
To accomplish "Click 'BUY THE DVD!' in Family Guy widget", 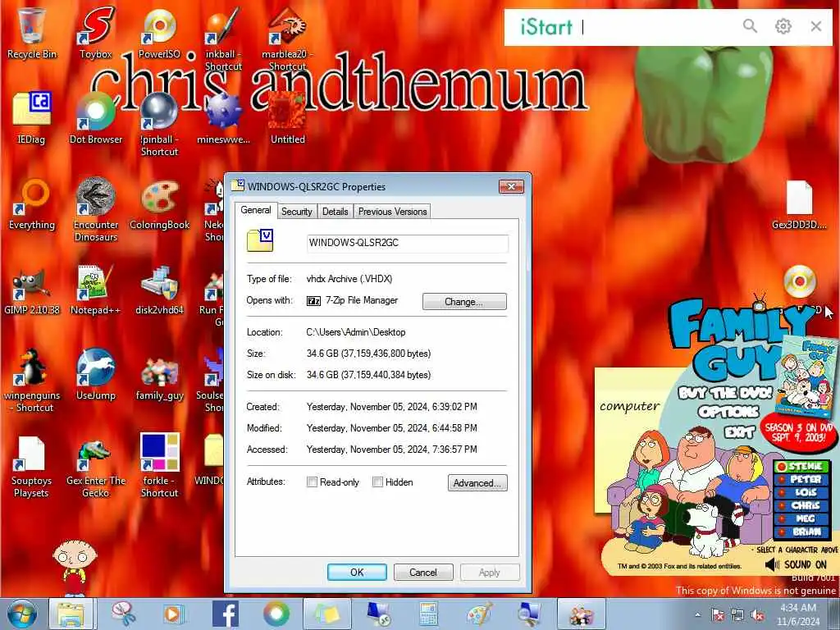I will click(725, 393).
